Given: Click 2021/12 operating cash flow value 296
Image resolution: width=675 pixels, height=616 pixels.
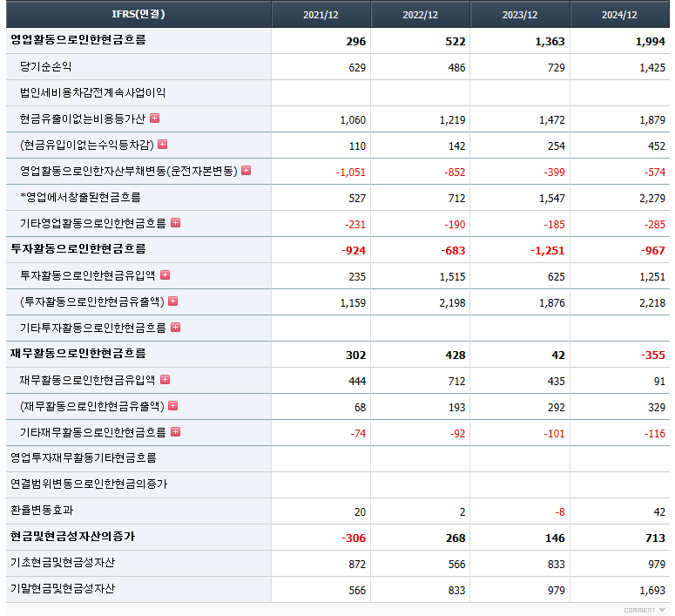Looking at the screenshot, I should tap(356, 41).
